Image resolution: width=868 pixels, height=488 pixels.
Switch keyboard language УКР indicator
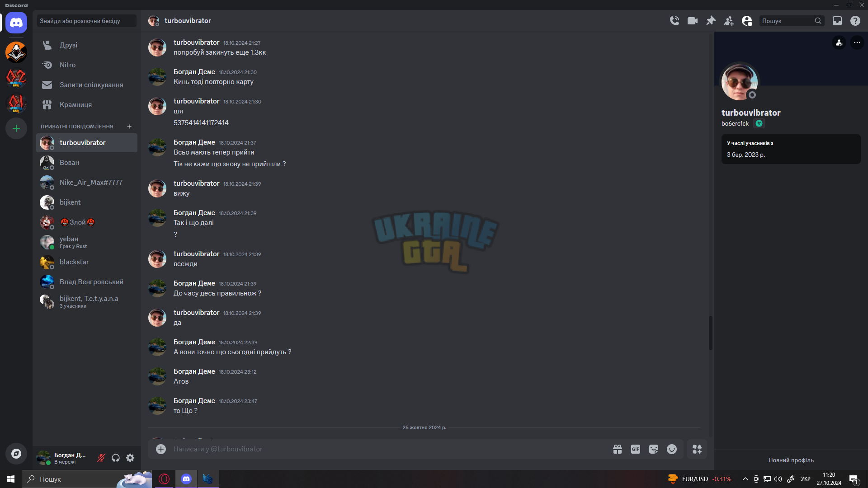coord(806,479)
